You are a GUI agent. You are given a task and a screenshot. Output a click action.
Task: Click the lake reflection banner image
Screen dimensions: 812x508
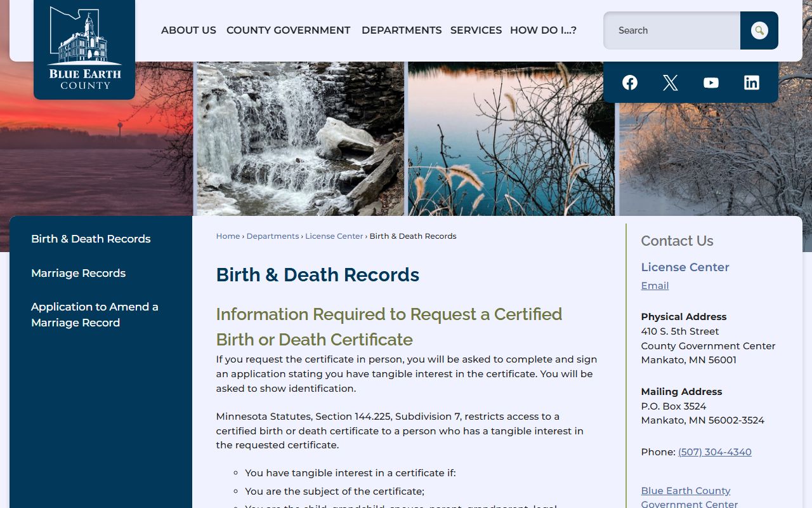[511, 138]
